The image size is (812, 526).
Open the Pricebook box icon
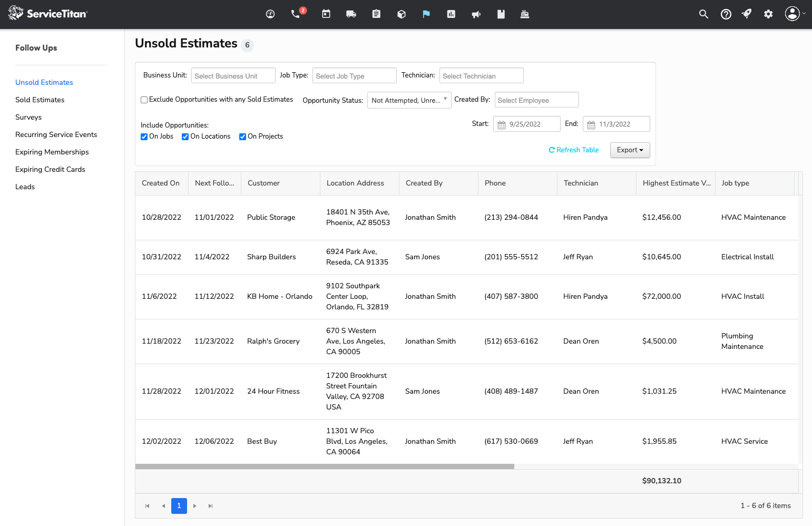coord(402,14)
